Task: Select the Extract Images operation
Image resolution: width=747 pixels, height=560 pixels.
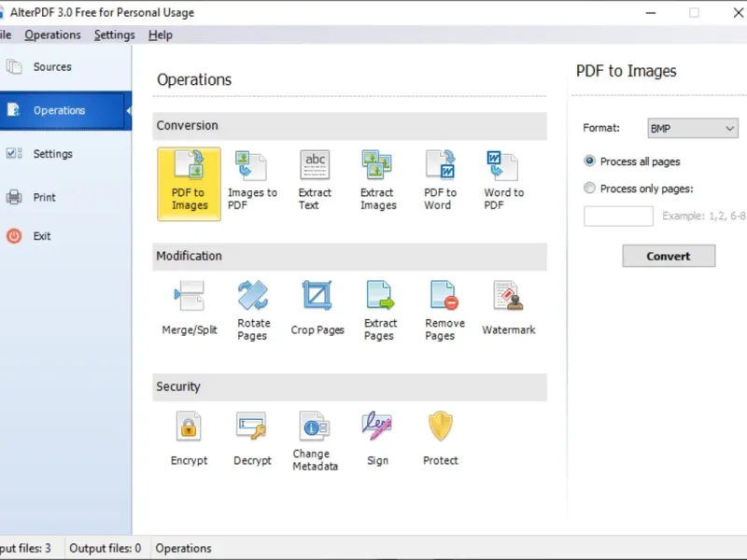Action: [378, 181]
